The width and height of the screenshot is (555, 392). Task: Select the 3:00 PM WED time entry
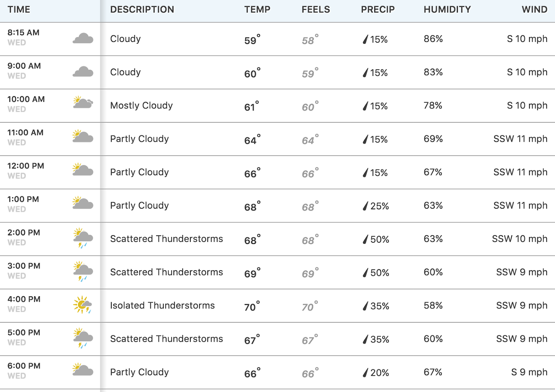[x=24, y=270]
